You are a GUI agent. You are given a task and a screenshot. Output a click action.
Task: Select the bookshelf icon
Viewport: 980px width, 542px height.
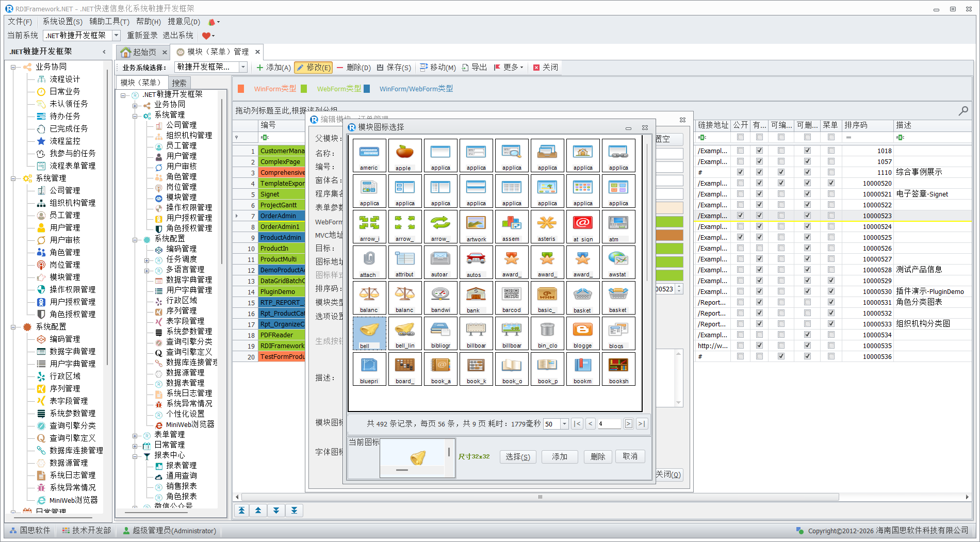pyautogui.click(x=618, y=369)
